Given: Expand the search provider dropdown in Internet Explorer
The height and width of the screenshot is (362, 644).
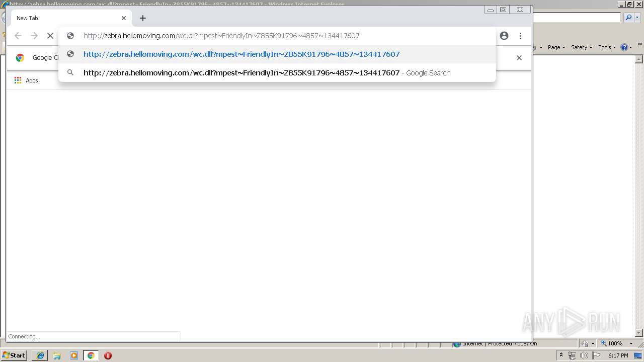Looking at the screenshot, I should (x=636, y=18).
